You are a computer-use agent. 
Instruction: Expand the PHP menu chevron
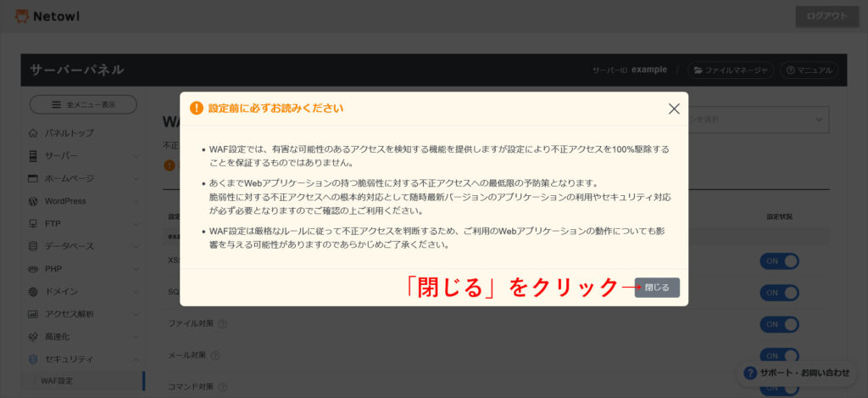point(136,269)
